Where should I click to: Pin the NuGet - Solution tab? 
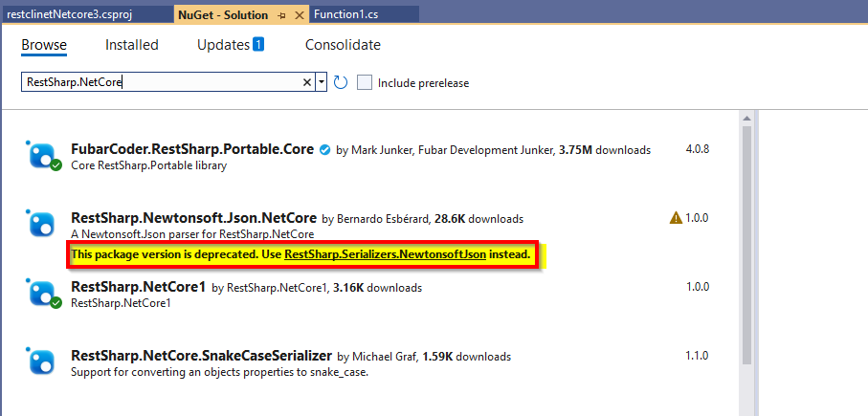[281, 15]
